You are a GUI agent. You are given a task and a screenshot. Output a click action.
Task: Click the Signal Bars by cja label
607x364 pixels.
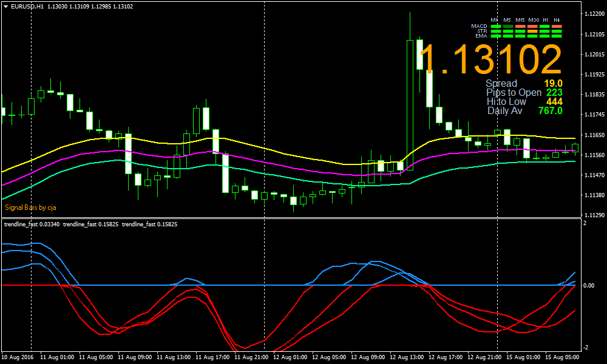coord(29,207)
